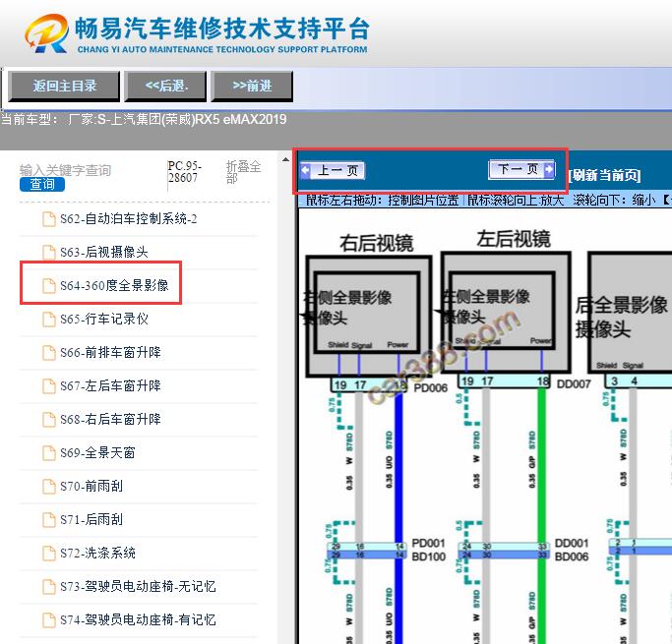Image resolution: width=672 pixels, height=644 pixels.
Task: Open S74-驾驶员电动座椅-有记忆 entry
Action: (x=138, y=619)
